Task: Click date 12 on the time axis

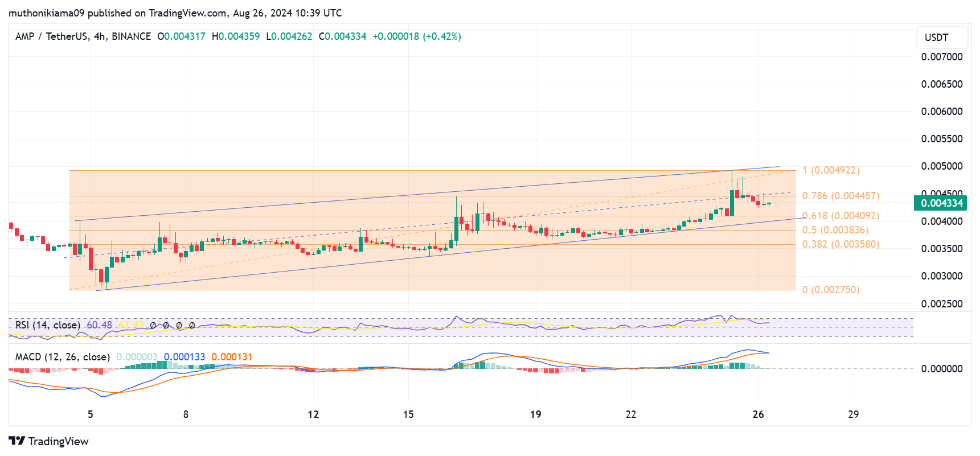Action: point(313,414)
